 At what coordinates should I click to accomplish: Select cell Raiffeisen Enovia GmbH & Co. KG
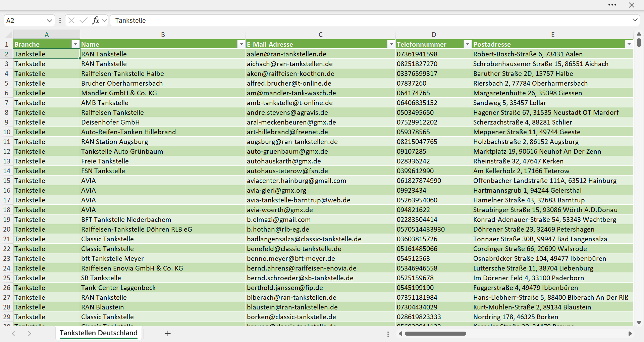[163, 268]
